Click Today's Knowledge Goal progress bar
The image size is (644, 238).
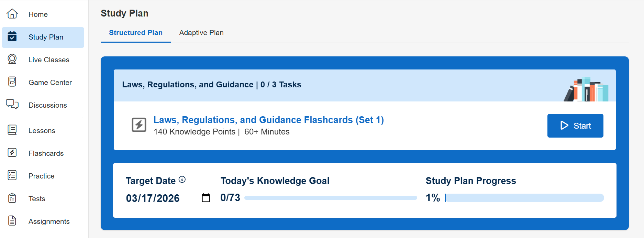click(x=331, y=198)
